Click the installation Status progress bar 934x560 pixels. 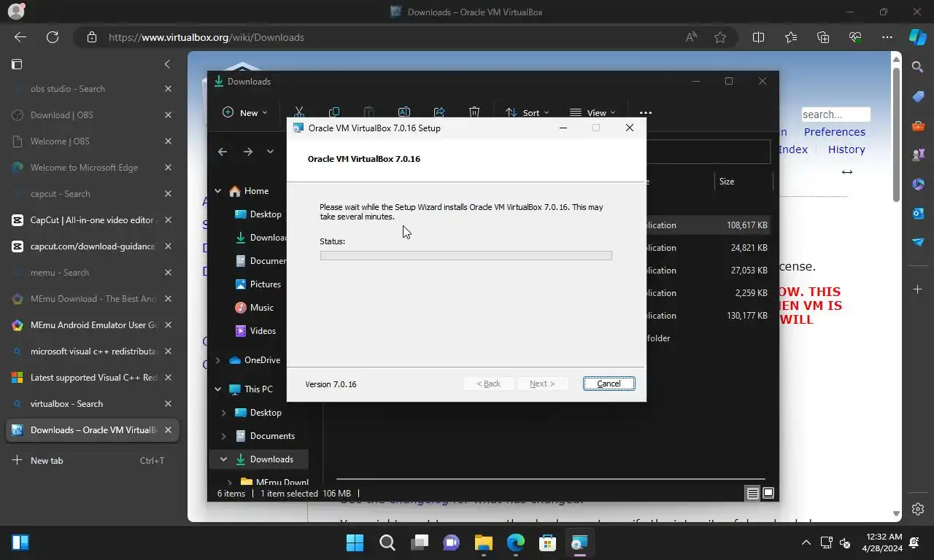point(466,255)
